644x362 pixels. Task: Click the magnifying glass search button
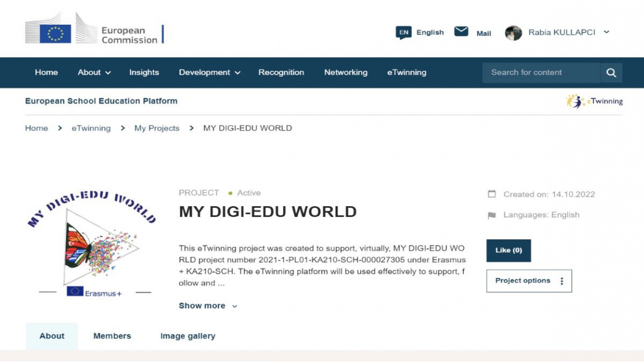[x=611, y=72]
